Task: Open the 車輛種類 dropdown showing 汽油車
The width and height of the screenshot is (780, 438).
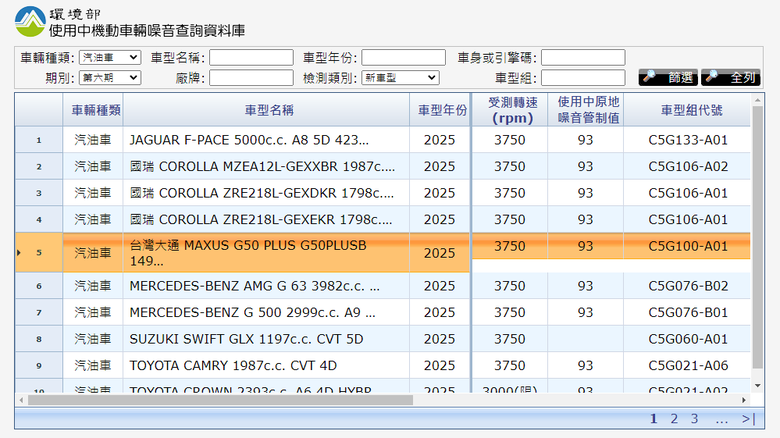Action: pos(110,58)
